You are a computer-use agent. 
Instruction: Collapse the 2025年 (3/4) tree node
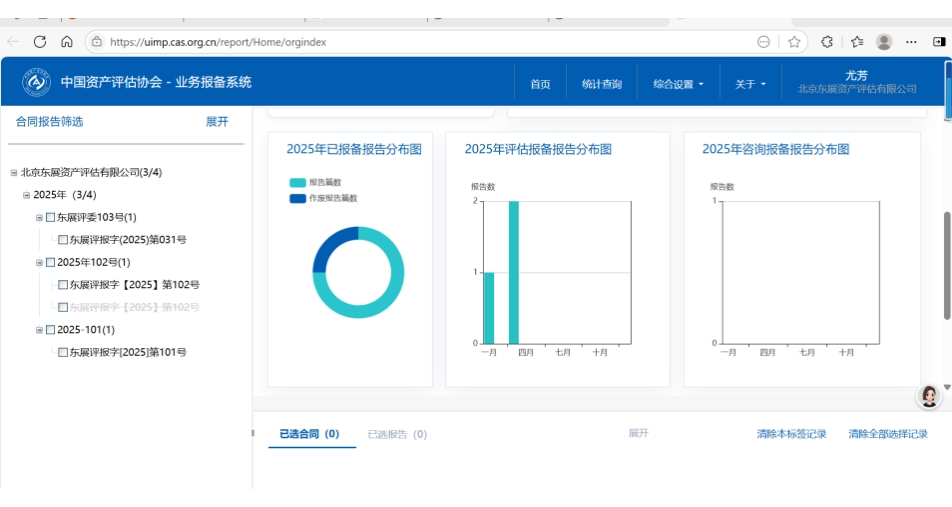click(27, 195)
